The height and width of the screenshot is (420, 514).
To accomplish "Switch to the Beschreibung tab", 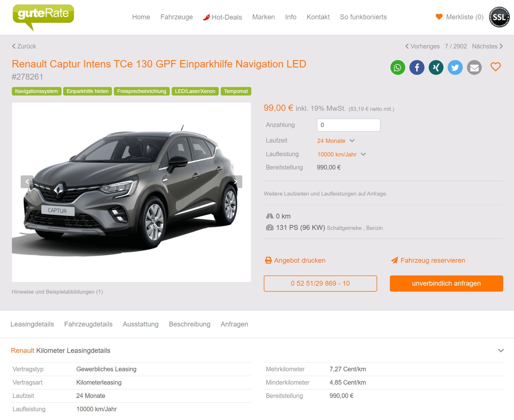I will (190, 324).
